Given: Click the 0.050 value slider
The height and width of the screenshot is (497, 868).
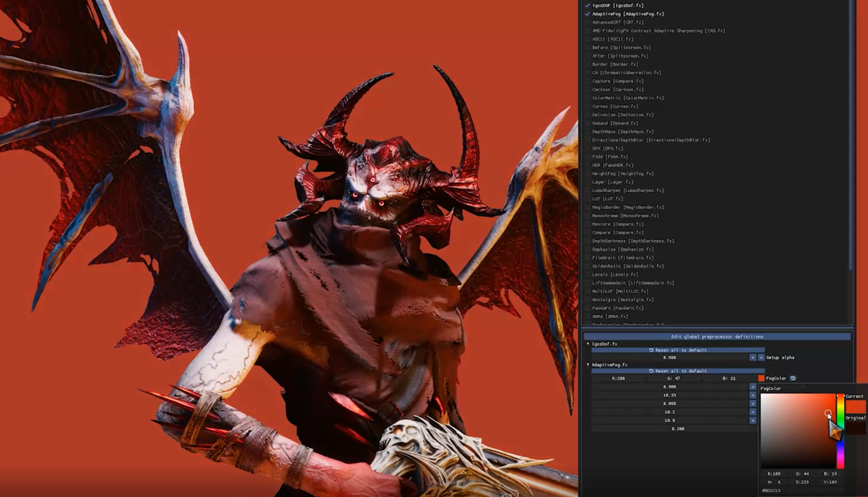Looking at the screenshot, I should pos(669,404).
